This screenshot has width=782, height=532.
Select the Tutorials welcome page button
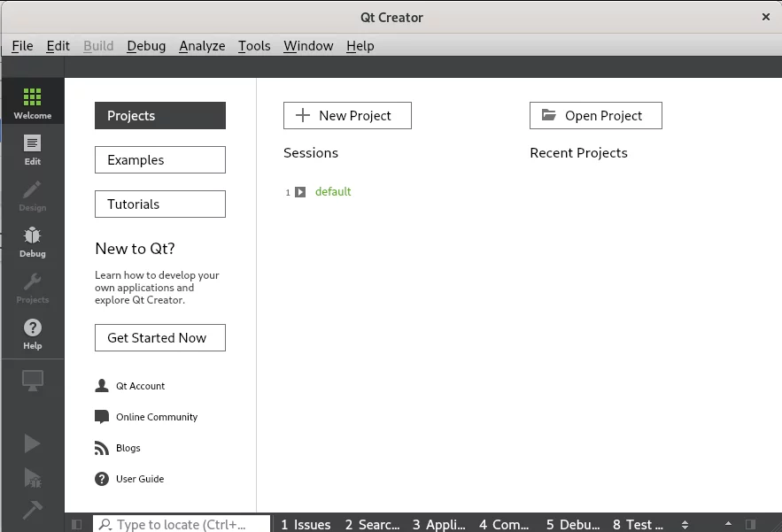160,204
